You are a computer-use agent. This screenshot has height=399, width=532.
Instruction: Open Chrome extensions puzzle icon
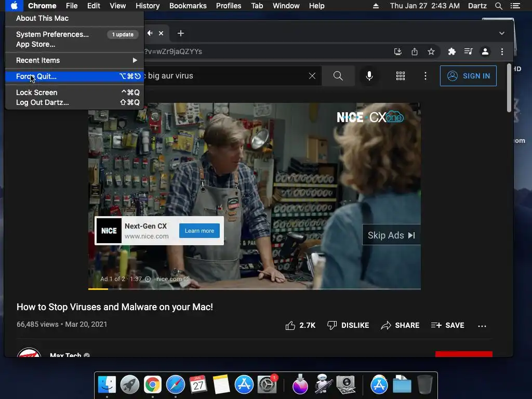point(451,51)
